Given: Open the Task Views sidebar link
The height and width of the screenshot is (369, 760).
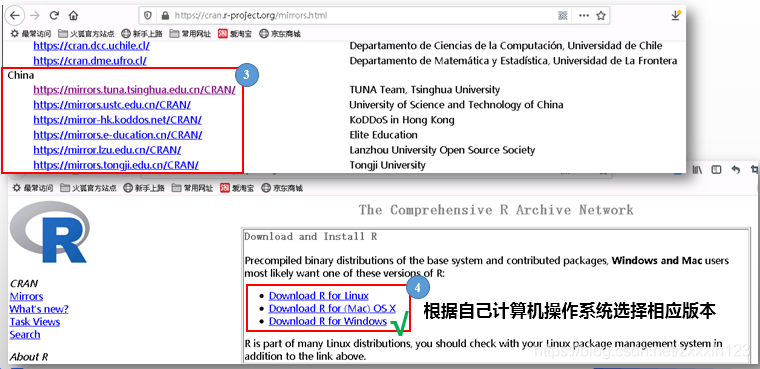Looking at the screenshot, I should point(35,321).
